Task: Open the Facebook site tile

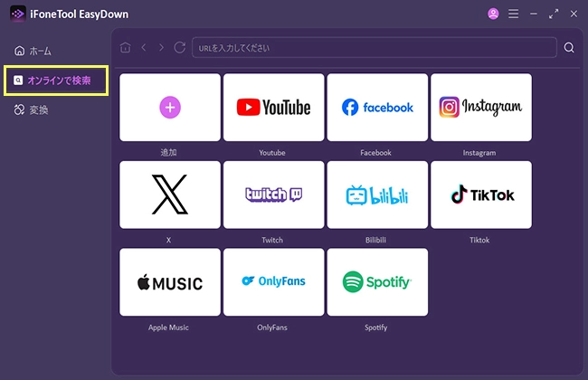Action: pos(377,108)
